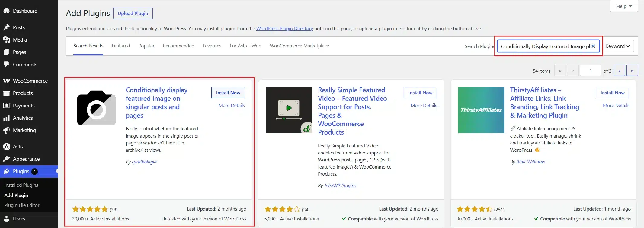644x228 pixels.
Task: Click the Payments dollar icon
Action: 6,106
